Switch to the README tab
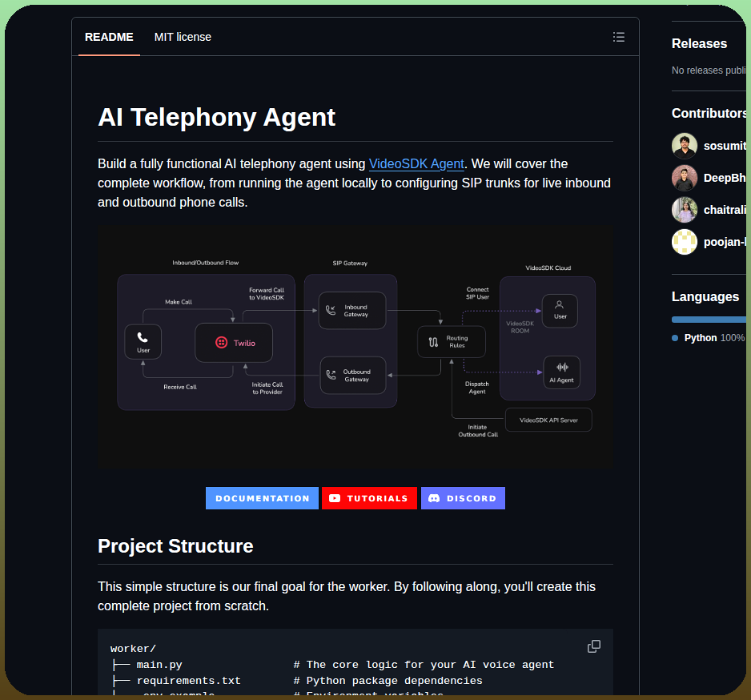Image resolution: width=751 pixels, height=700 pixels. coord(109,37)
